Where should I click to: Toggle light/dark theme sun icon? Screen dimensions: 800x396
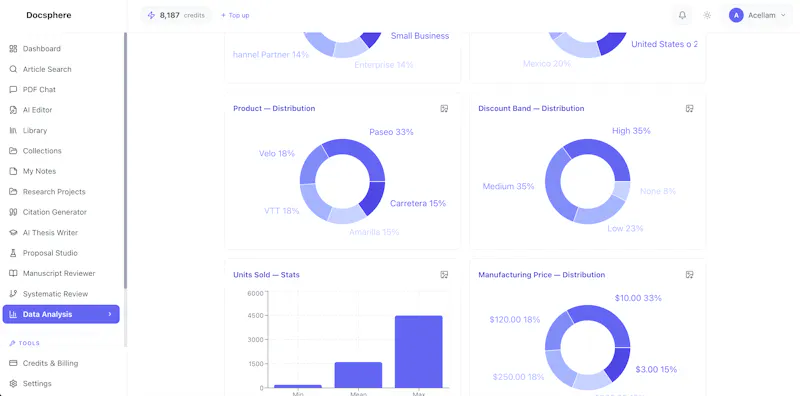pyautogui.click(x=707, y=15)
